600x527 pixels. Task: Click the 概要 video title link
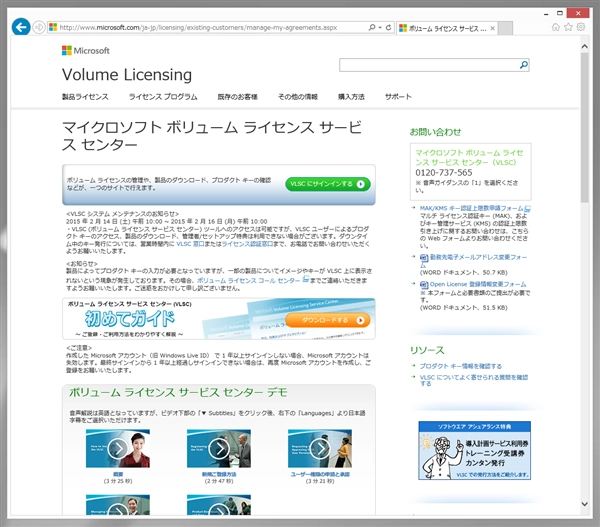click(x=118, y=474)
